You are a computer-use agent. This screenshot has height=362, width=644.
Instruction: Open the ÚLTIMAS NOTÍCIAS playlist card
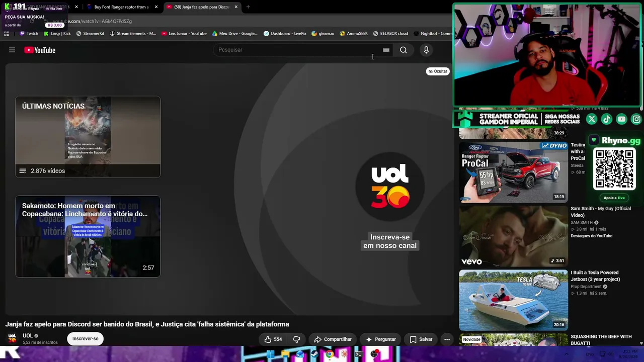(x=88, y=137)
